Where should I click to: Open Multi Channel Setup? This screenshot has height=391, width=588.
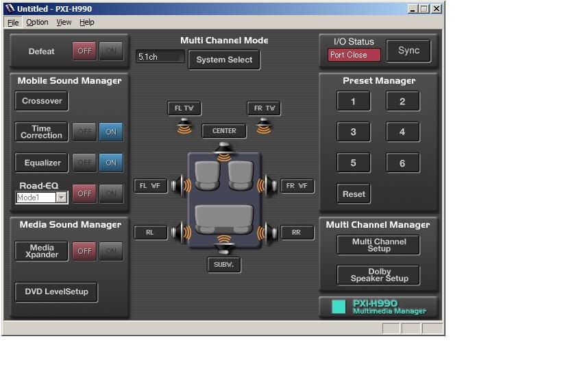pyautogui.click(x=378, y=245)
